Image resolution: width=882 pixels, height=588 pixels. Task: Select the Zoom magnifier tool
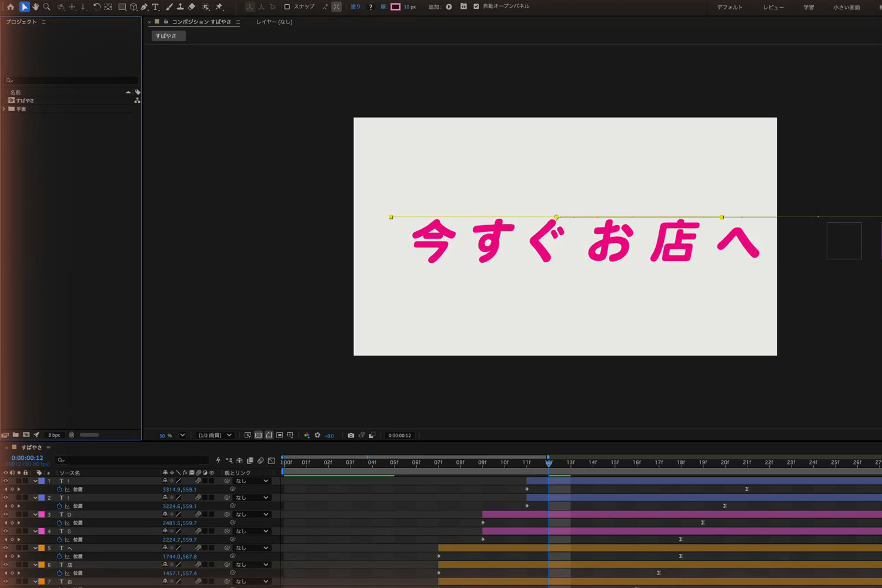[x=46, y=7]
